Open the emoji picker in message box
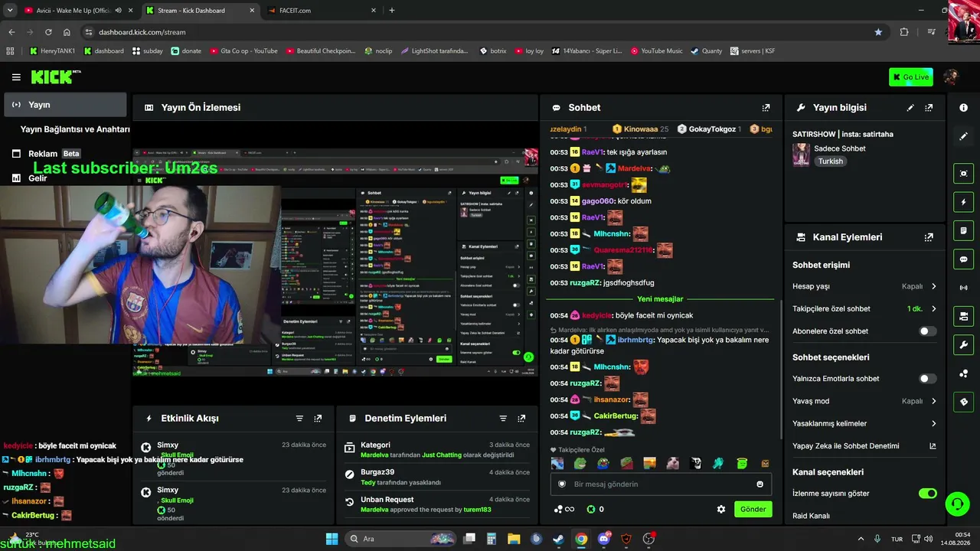The image size is (980, 551). point(759,484)
